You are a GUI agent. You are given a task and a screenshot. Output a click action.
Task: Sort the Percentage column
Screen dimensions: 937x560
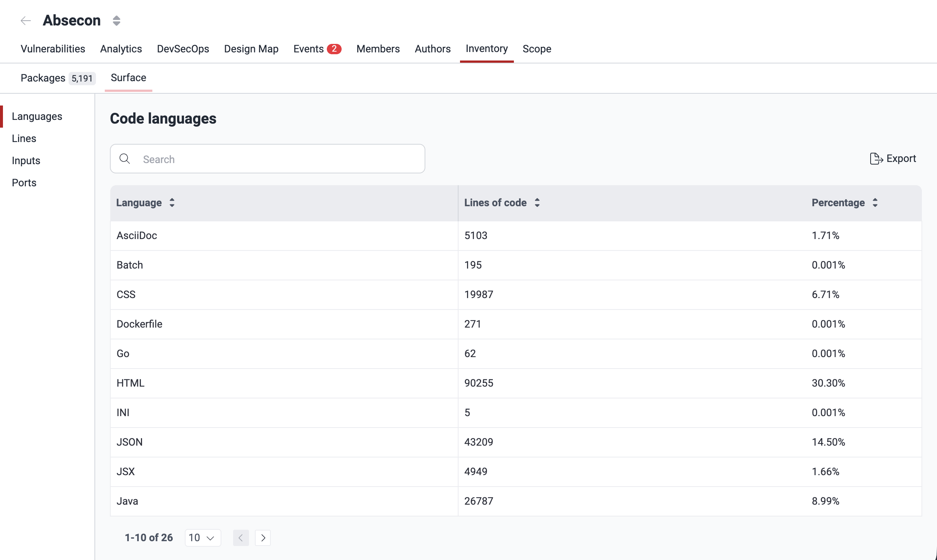(x=875, y=203)
